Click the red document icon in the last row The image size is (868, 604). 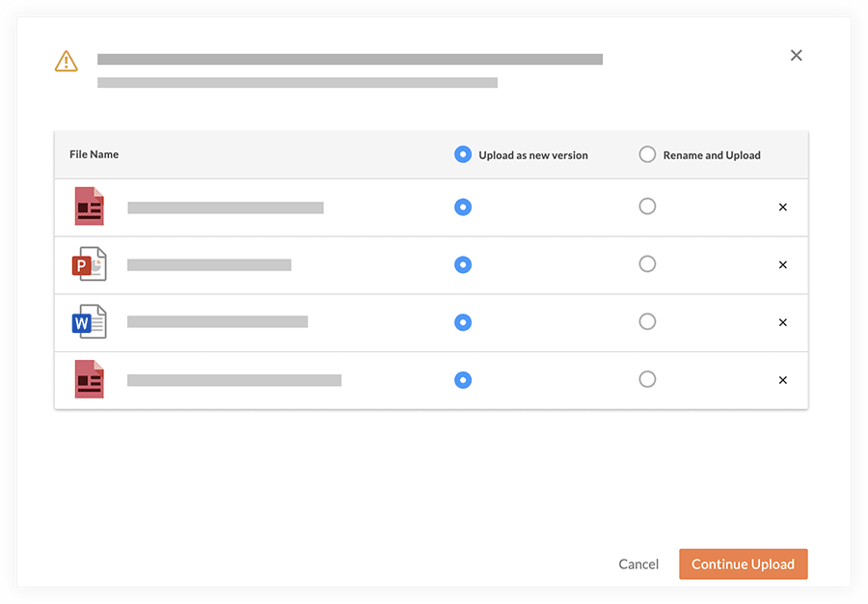tap(89, 379)
